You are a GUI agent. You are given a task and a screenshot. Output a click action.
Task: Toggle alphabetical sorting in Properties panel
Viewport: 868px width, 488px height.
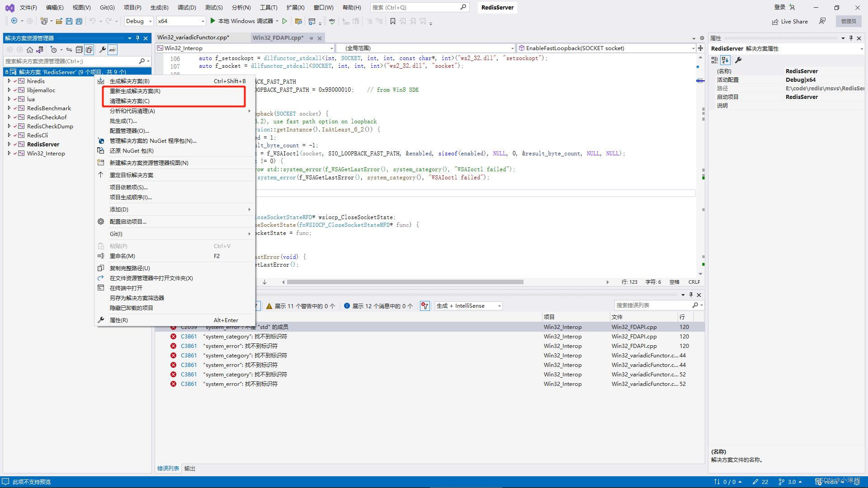tap(725, 60)
